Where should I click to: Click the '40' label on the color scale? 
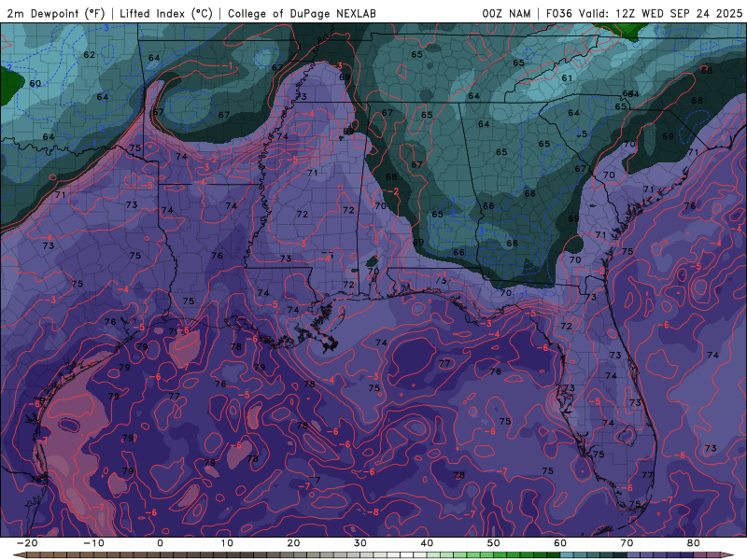click(x=427, y=543)
